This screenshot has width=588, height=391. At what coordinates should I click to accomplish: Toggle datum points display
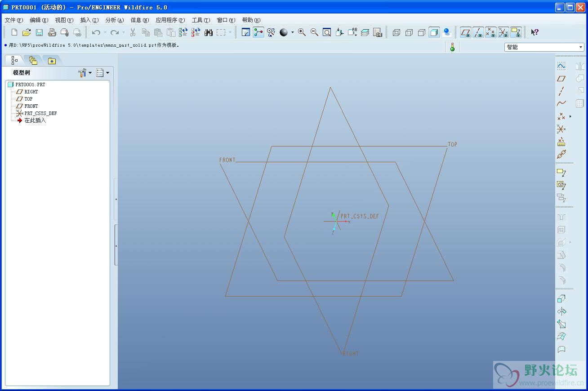pos(491,32)
